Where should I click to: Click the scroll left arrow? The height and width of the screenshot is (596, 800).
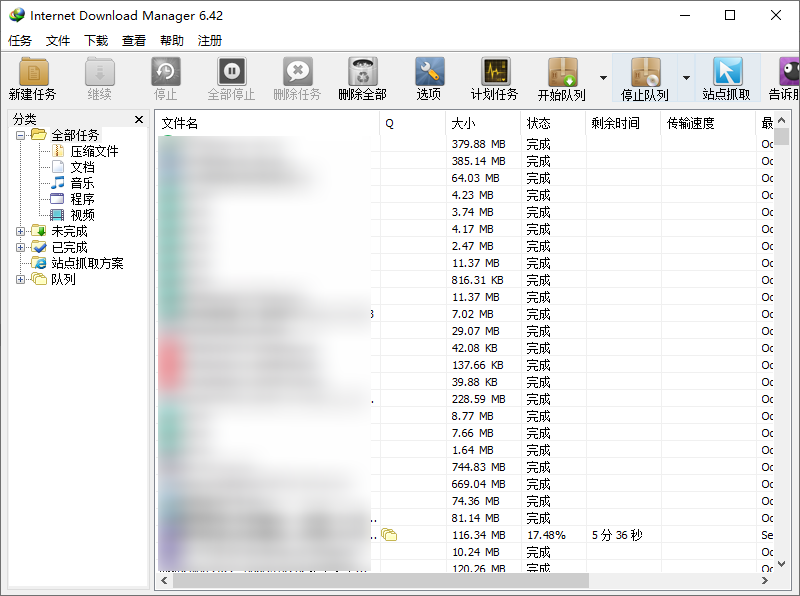click(164, 580)
